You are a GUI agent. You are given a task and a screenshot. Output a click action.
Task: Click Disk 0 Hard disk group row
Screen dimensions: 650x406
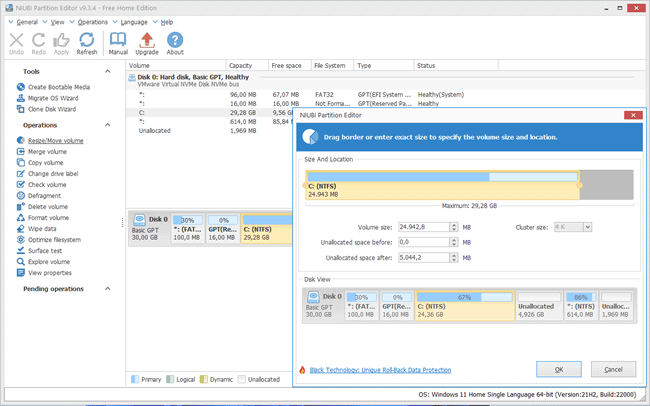point(387,80)
